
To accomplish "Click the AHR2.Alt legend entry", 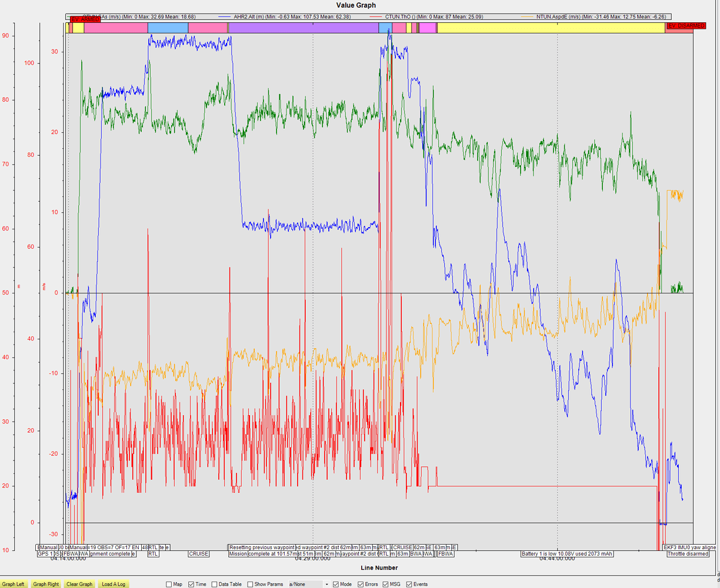I will click(x=282, y=17).
